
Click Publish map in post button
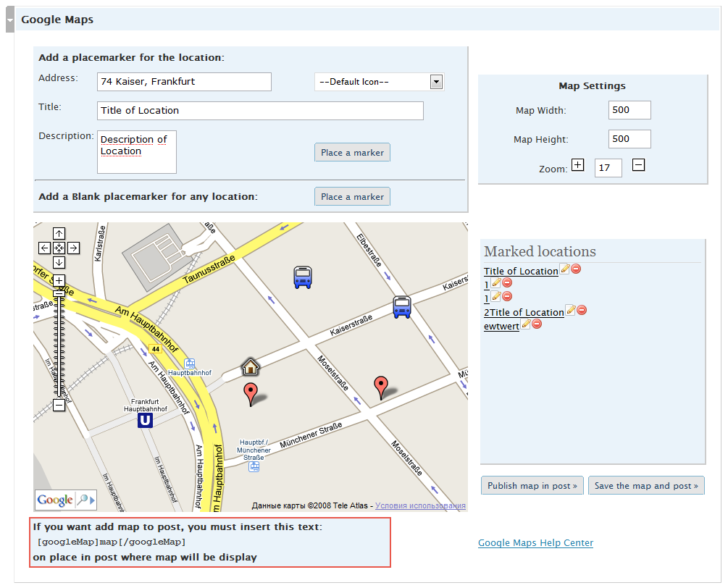tap(532, 485)
